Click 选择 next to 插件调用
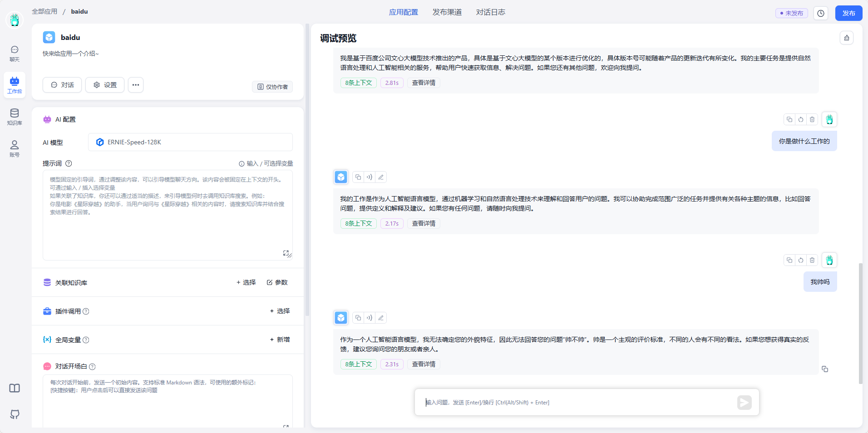 [x=280, y=311]
